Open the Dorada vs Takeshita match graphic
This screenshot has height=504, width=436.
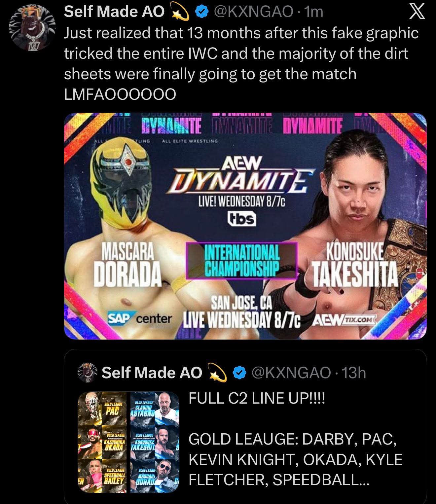pos(245,226)
